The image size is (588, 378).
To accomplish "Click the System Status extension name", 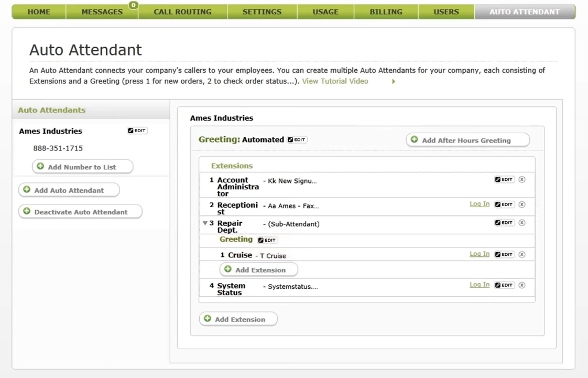I will click(231, 289).
